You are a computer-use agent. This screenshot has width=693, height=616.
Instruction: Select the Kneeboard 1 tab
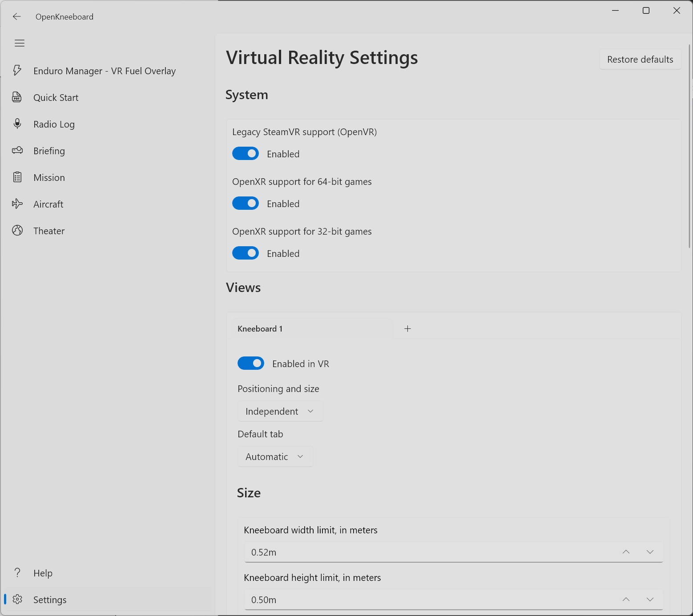tap(310, 329)
